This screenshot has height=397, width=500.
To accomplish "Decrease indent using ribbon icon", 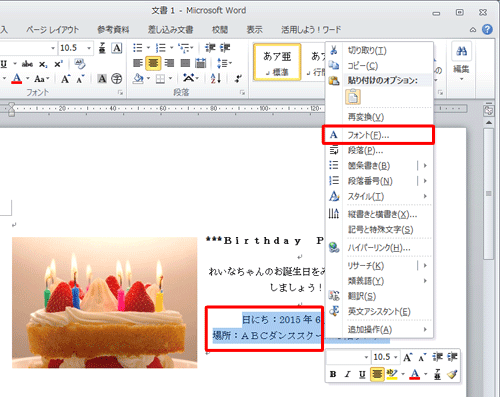I will tap(210, 48).
